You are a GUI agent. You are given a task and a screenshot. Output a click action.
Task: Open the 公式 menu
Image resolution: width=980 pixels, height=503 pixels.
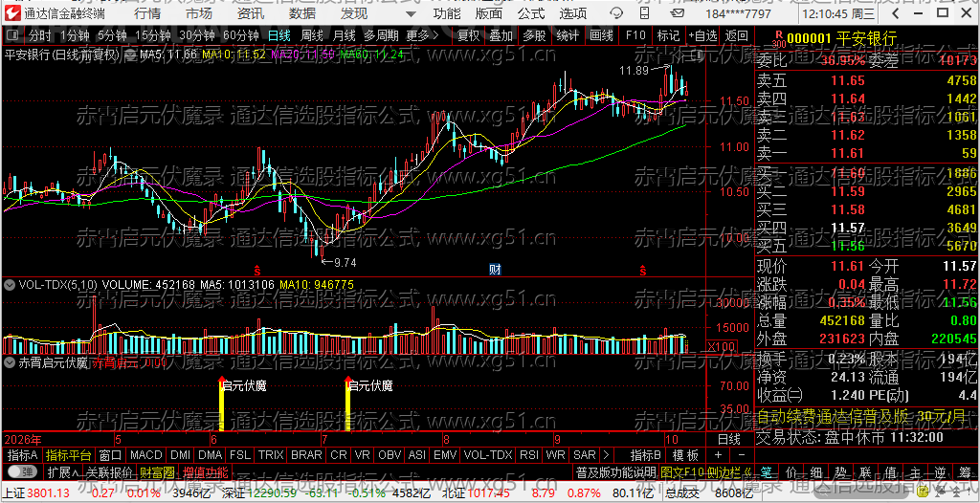click(531, 12)
